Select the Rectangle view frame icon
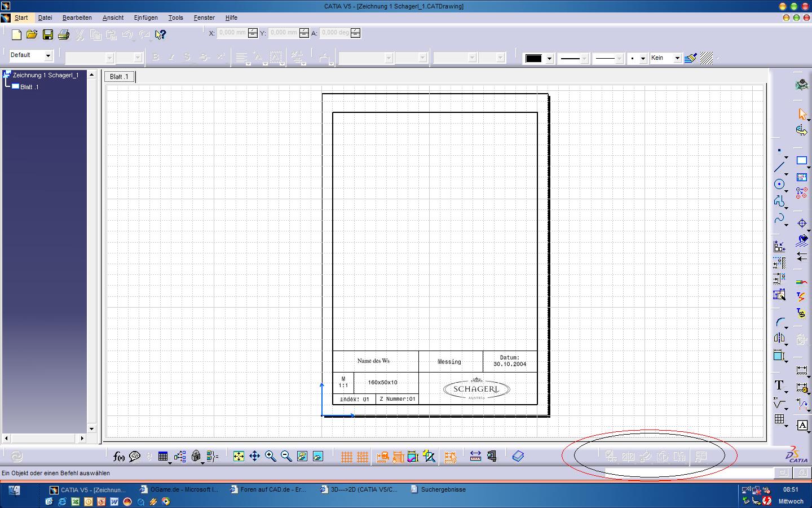Image resolution: width=812 pixels, height=508 pixels. [802, 161]
